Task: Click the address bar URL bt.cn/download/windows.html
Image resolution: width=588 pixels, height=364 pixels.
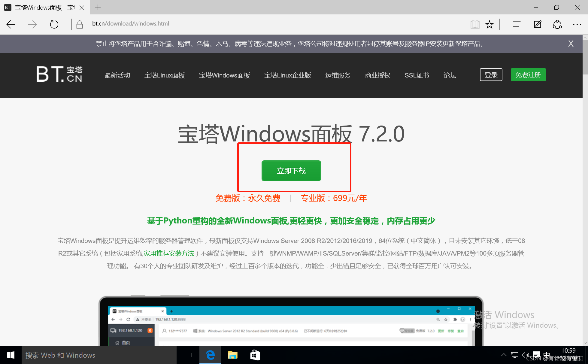Action: click(x=131, y=24)
